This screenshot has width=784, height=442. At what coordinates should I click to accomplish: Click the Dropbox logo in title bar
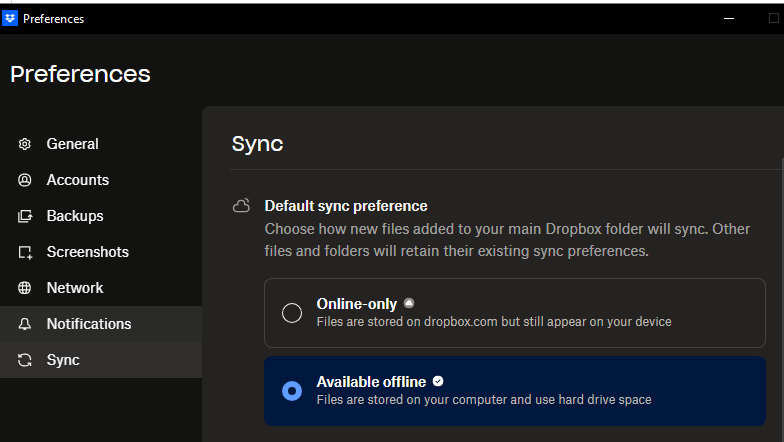(11, 18)
